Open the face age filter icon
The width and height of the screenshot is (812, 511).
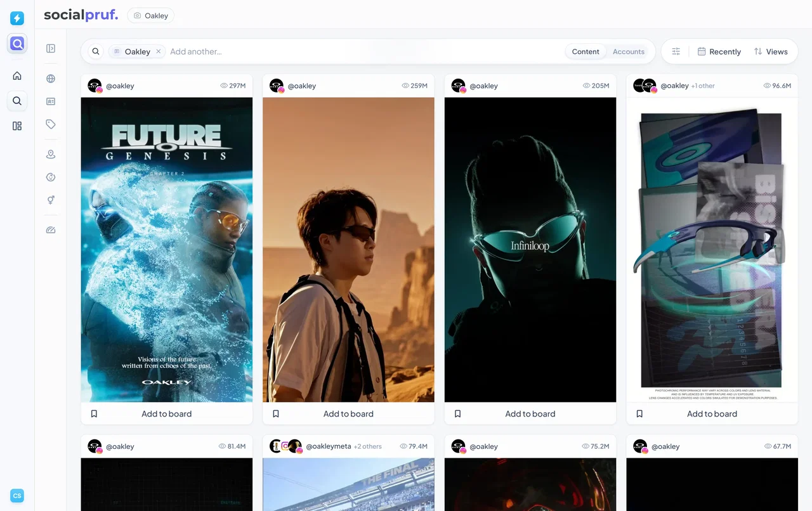pos(51,178)
